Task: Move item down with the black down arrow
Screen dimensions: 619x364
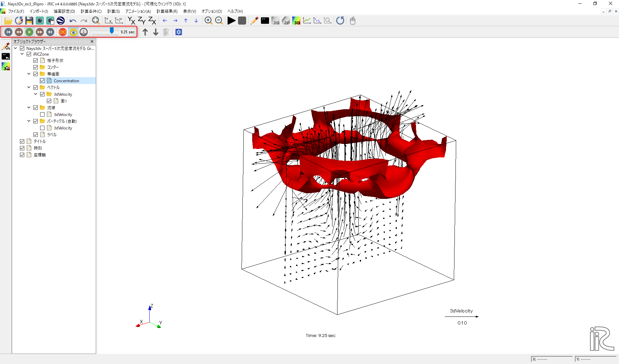Action: [x=156, y=32]
